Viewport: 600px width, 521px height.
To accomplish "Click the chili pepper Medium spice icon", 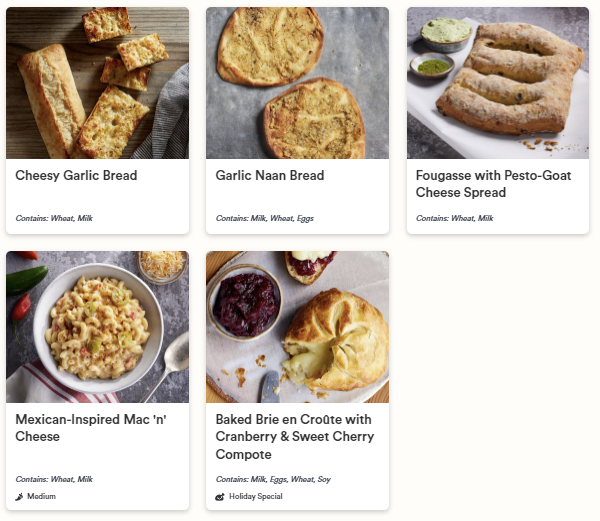I will pyautogui.click(x=20, y=496).
